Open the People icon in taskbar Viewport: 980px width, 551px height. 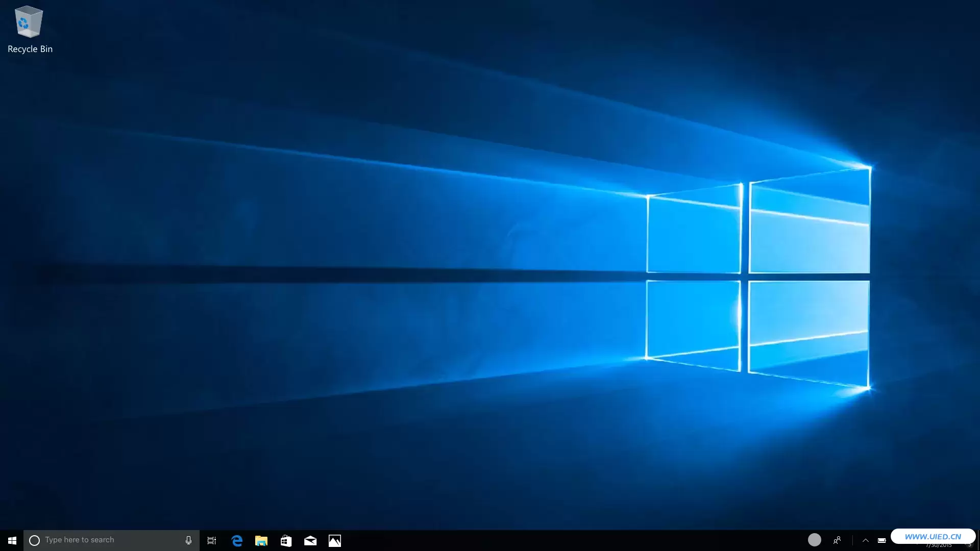837,540
